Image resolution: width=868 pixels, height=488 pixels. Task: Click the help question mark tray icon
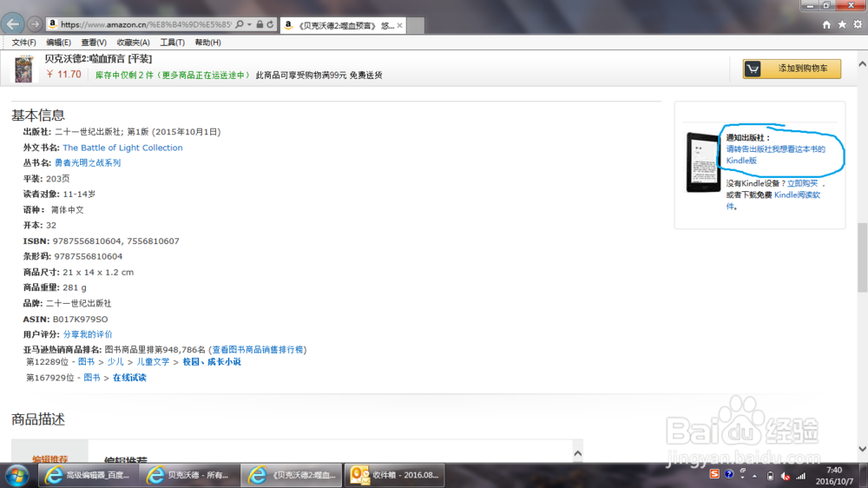(728, 474)
